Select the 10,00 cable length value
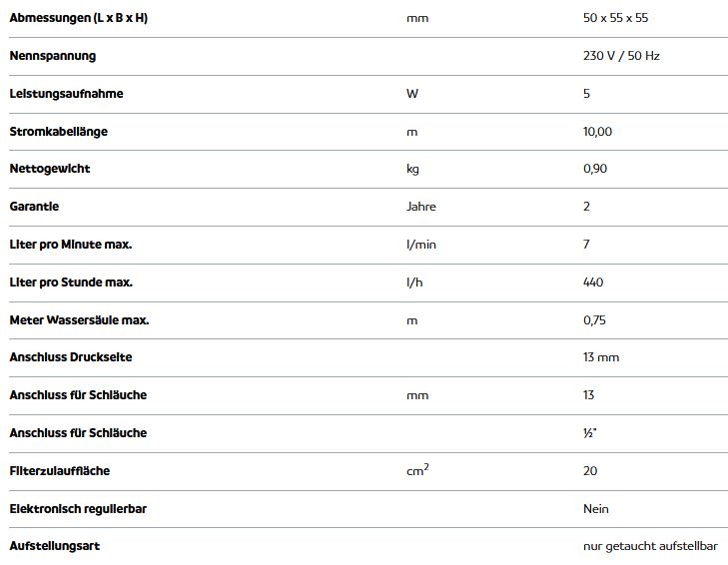This screenshot has height=565, width=728. pyautogui.click(x=597, y=132)
